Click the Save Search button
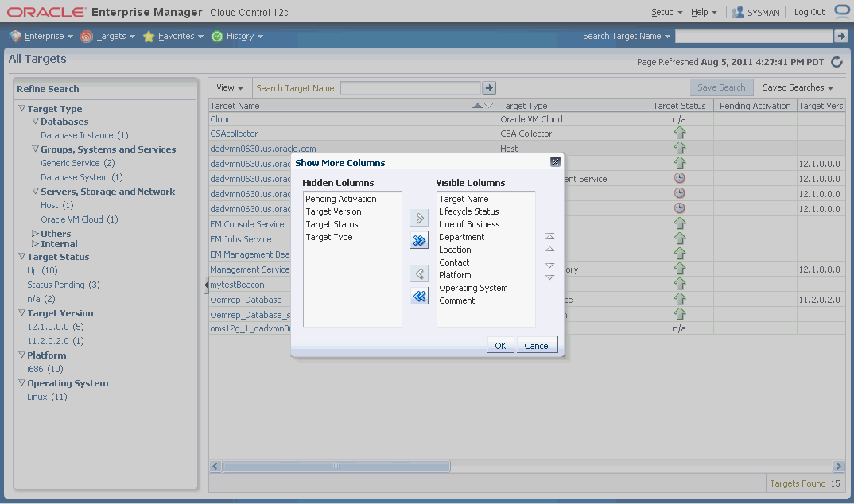854x504 pixels. pyautogui.click(x=721, y=87)
